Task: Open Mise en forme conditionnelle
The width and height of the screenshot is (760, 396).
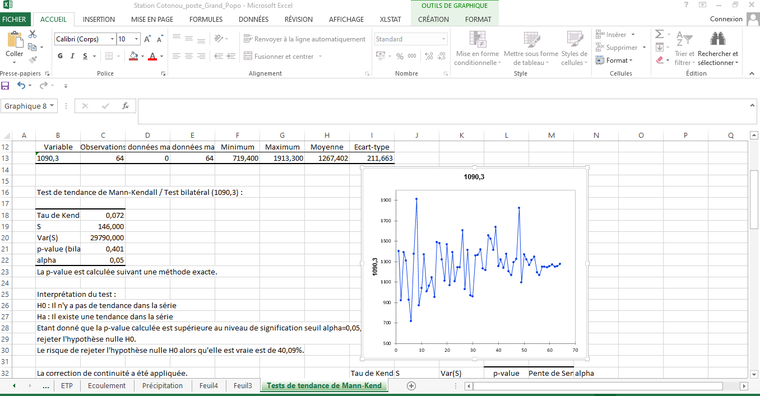Action: 477,48
